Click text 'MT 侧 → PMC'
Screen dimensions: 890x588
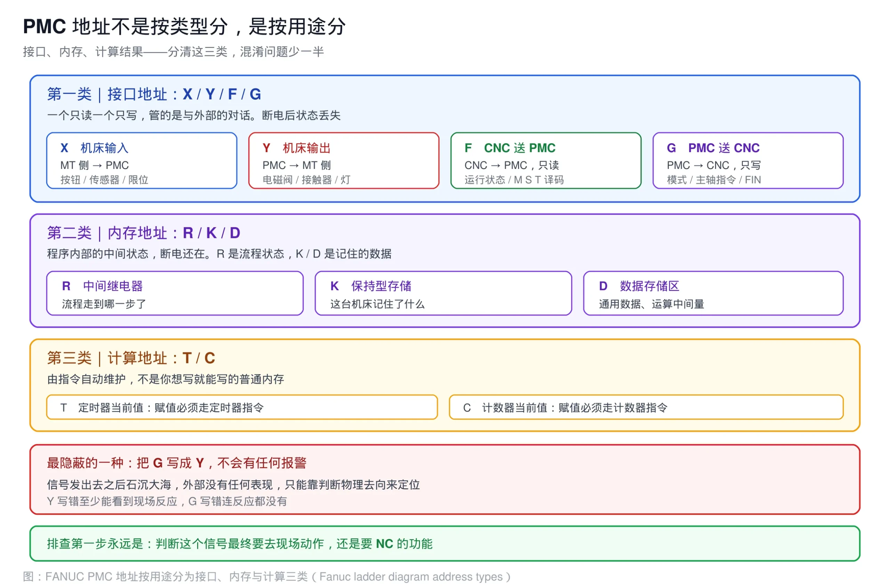[95, 165]
